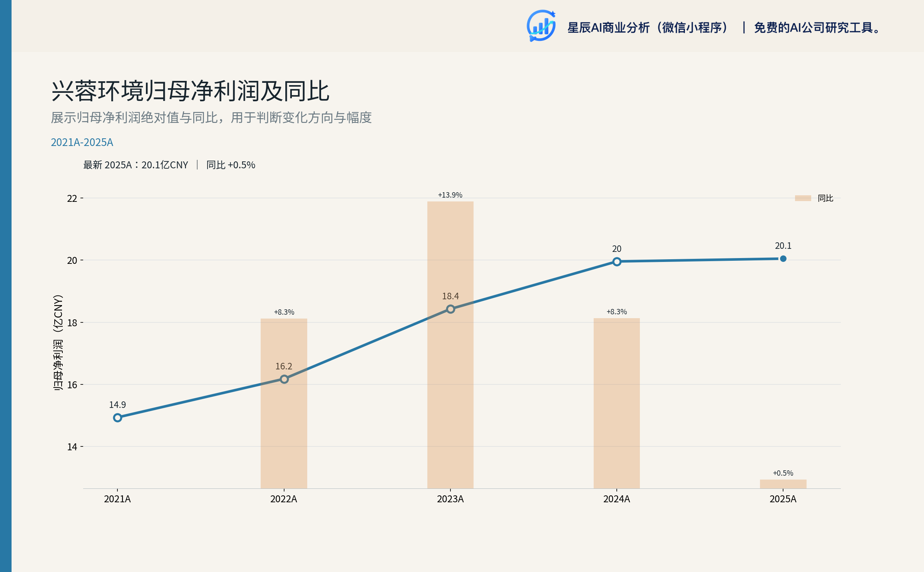
Task: Click the 18.4 value label
Action: click(450, 296)
